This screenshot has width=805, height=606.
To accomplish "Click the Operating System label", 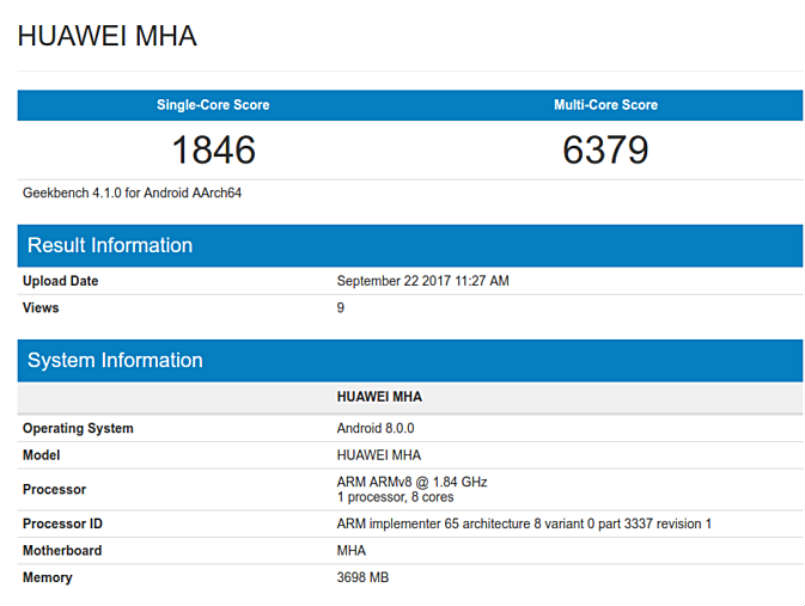I will click(x=78, y=428).
